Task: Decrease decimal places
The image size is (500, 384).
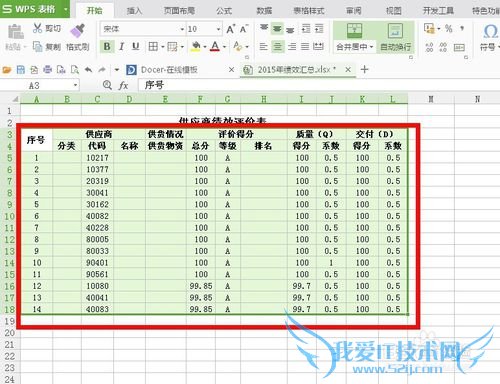Action: tap(443, 47)
